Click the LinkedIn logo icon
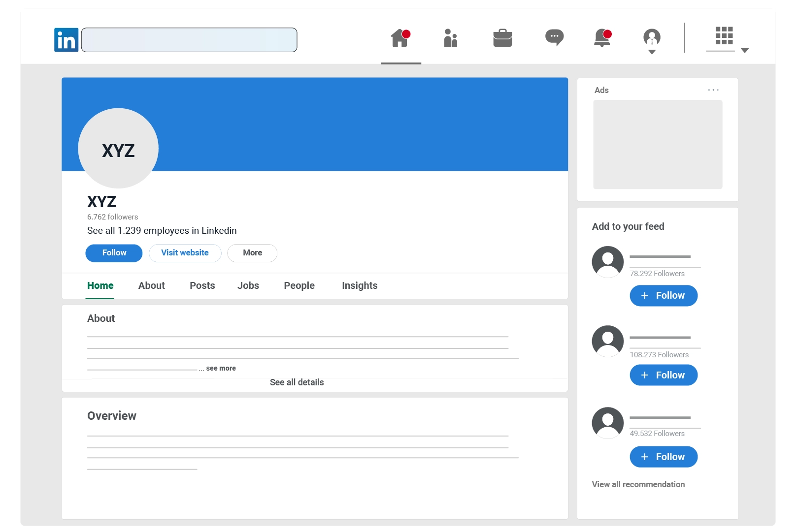This screenshot has height=532, width=797. coord(66,40)
